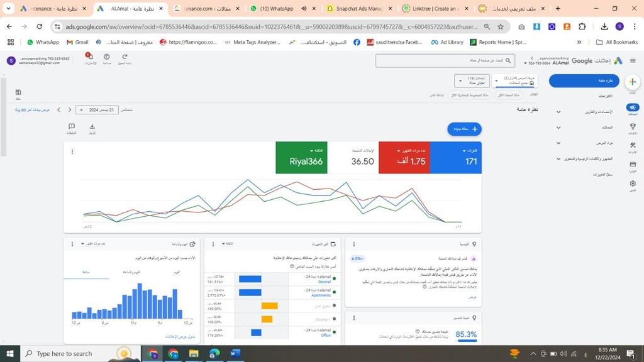Viewport: 644px width, 362px height.
Task: Change metric on the red Impressions tile
Action: click(x=411, y=151)
